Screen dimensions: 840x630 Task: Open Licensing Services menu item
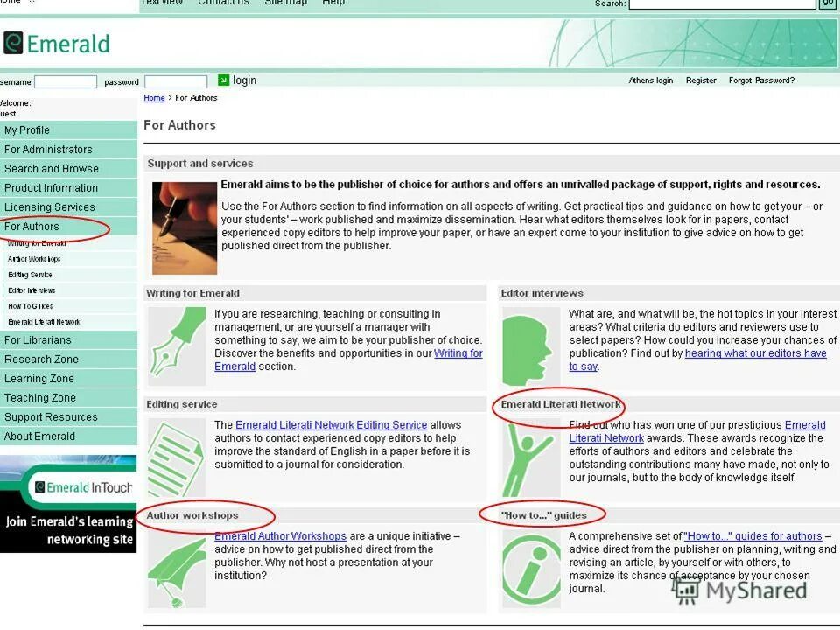click(68, 207)
